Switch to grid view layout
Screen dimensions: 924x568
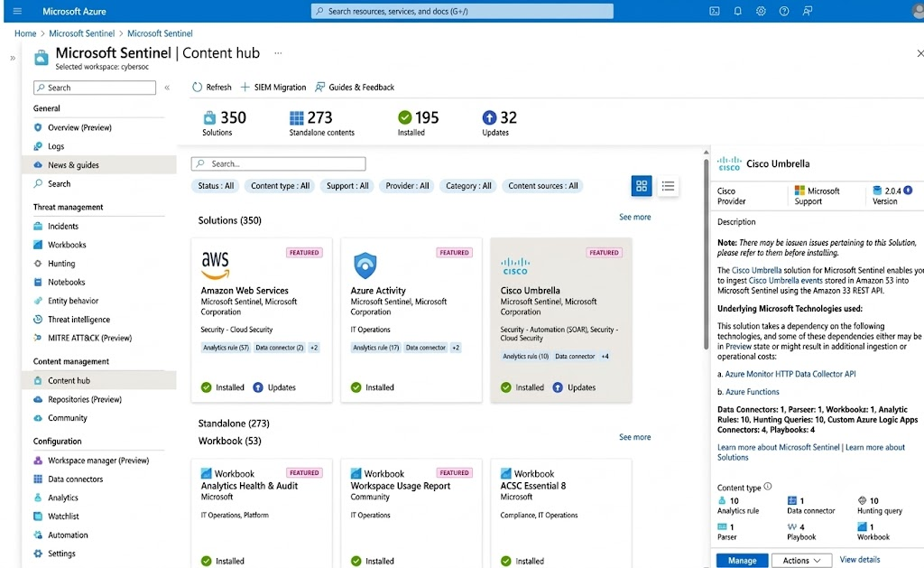[642, 186]
